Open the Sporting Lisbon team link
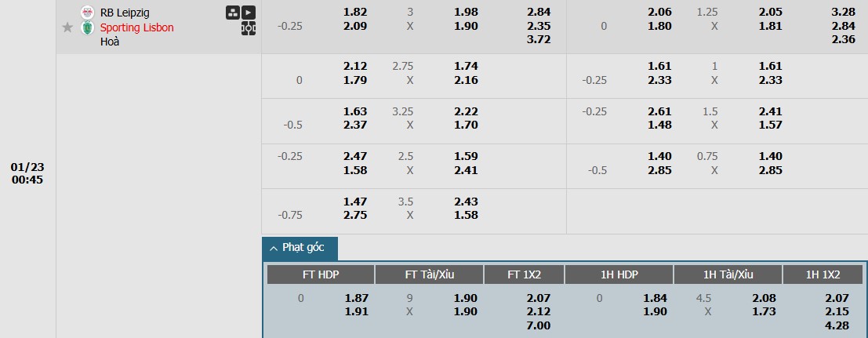 point(136,27)
